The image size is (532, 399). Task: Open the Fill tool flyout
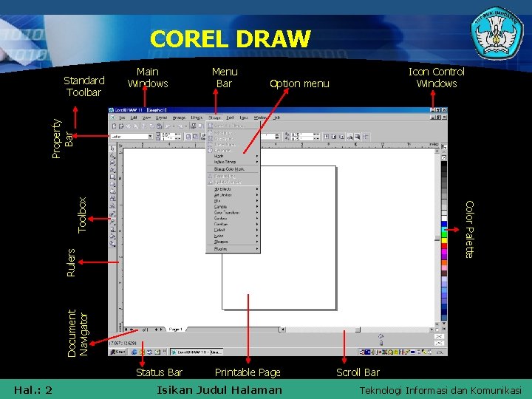pos(112,236)
